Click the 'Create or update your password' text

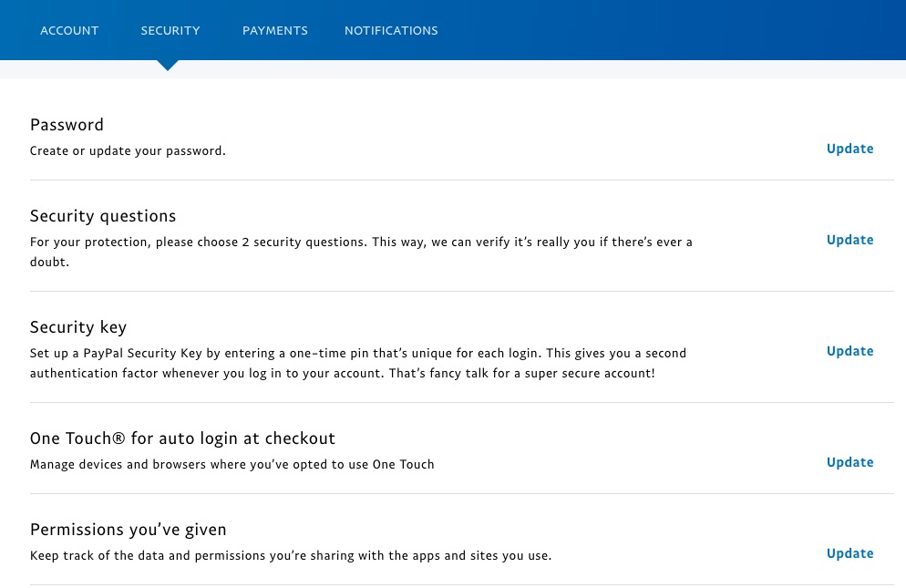(128, 151)
